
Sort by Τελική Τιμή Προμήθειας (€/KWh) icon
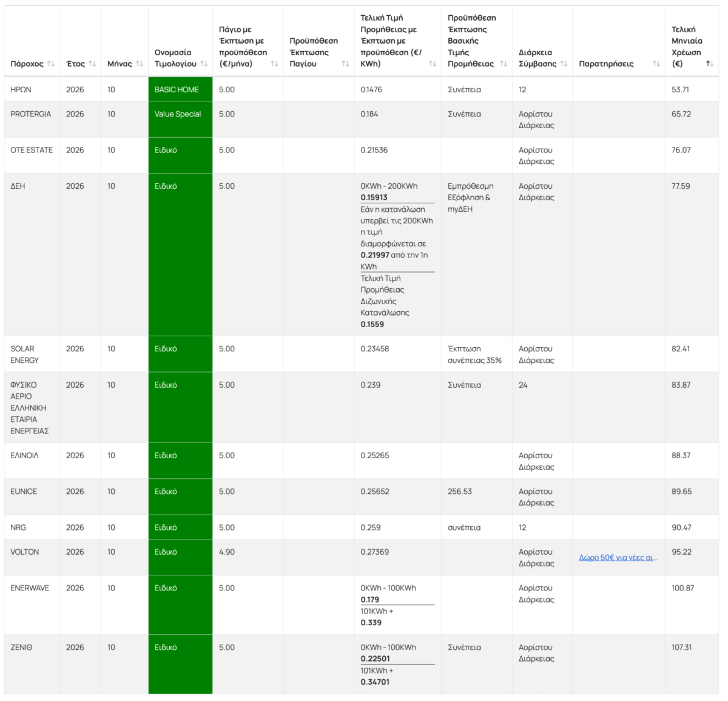(433, 64)
